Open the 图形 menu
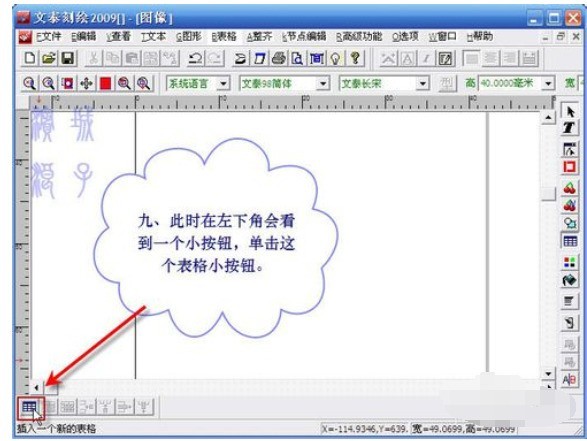Image resolution: width=587 pixels, height=441 pixels. 189,36
